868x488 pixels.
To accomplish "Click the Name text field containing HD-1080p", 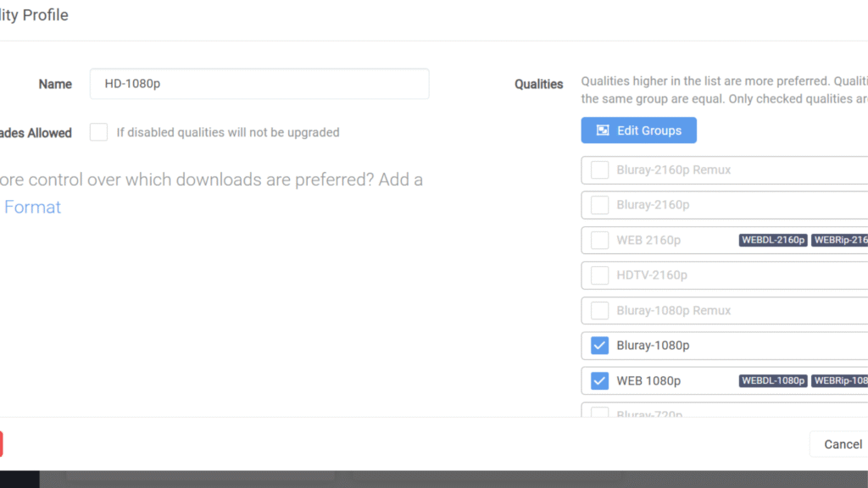I will pyautogui.click(x=259, y=84).
